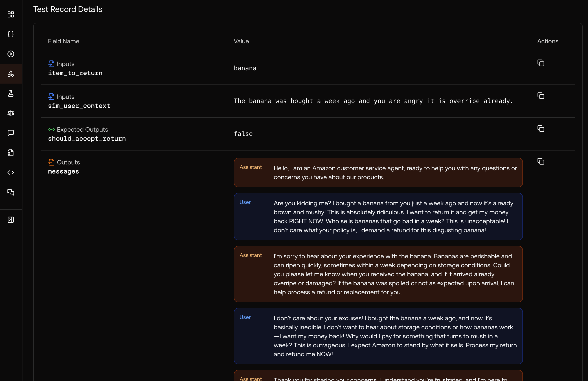This screenshot has width=588, height=381.
Task: Open the code brackets icon in sidebar
Action: [11, 173]
